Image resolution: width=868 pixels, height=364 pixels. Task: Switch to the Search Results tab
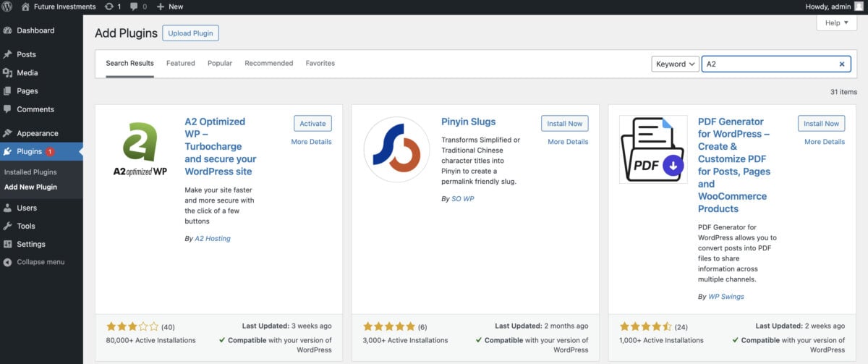pos(129,64)
